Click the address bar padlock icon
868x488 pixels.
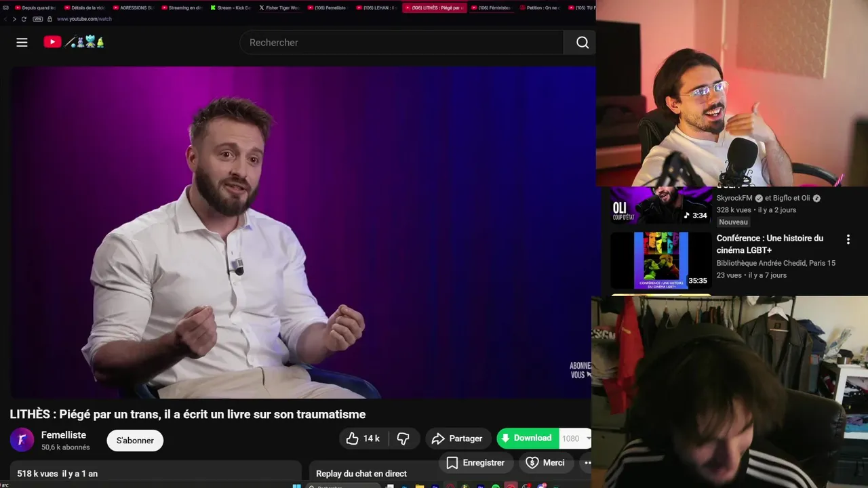pos(50,19)
